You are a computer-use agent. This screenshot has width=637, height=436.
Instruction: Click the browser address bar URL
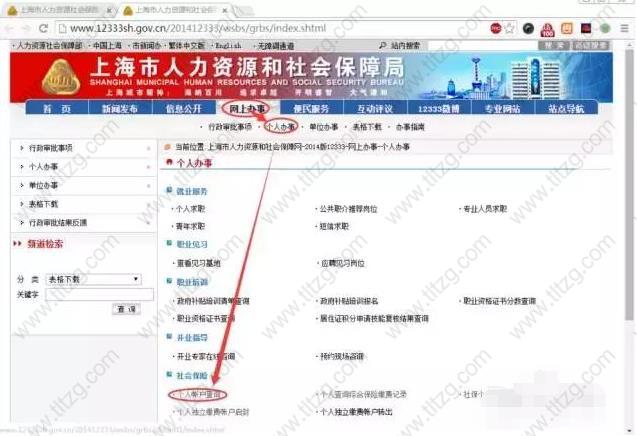[198, 28]
